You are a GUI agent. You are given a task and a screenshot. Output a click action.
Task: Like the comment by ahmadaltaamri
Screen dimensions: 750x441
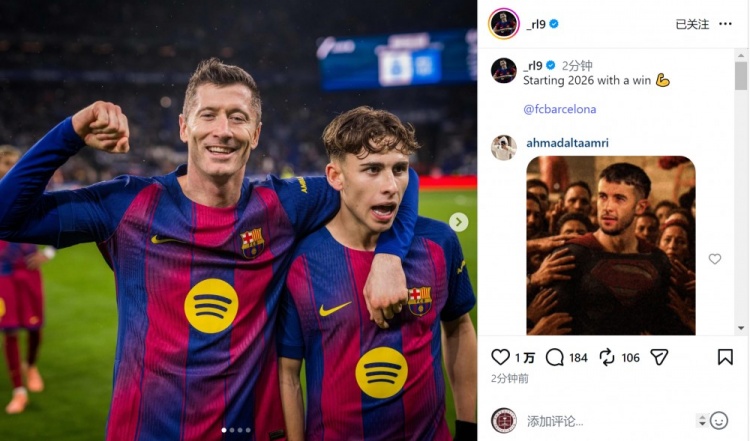click(x=714, y=259)
